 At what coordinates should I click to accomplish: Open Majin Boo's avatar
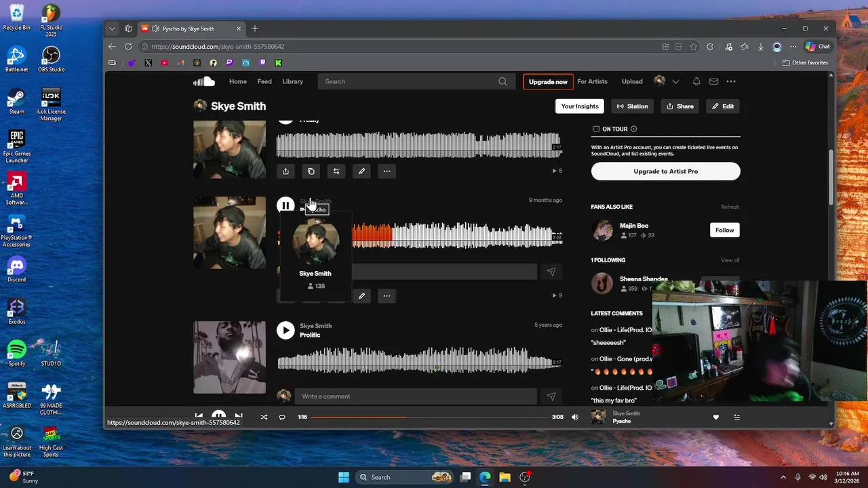click(602, 230)
